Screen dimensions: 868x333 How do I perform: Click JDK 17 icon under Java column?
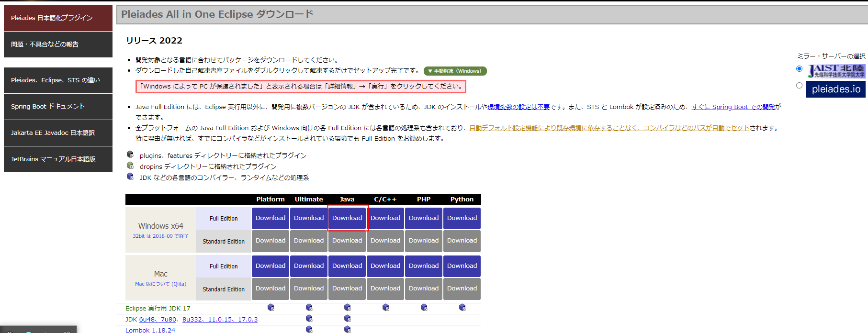348,307
